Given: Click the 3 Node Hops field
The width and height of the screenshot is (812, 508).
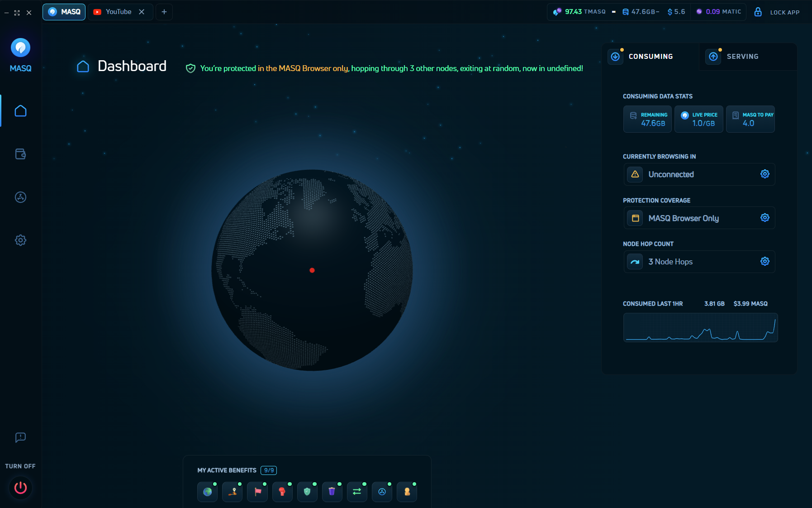Looking at the screenshot, I should [699, 262].
